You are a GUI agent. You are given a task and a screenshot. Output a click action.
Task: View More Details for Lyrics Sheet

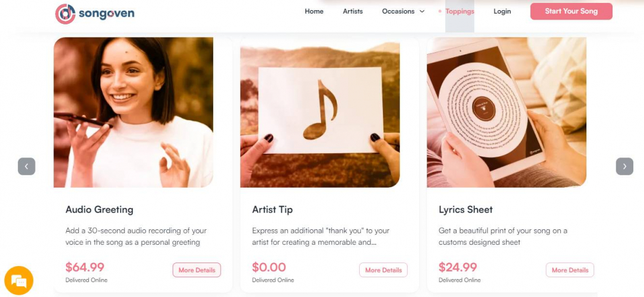[x=570, y=270]
